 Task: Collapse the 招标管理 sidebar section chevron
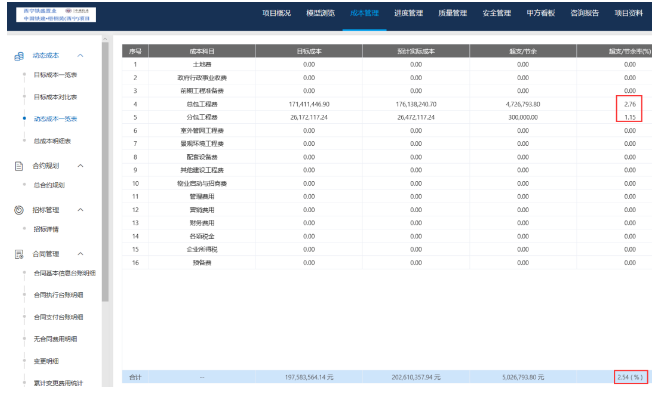point(80,210)
